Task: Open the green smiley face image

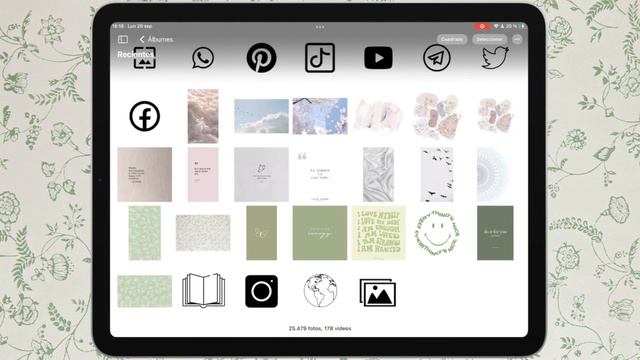Action: tap(437, 233)
